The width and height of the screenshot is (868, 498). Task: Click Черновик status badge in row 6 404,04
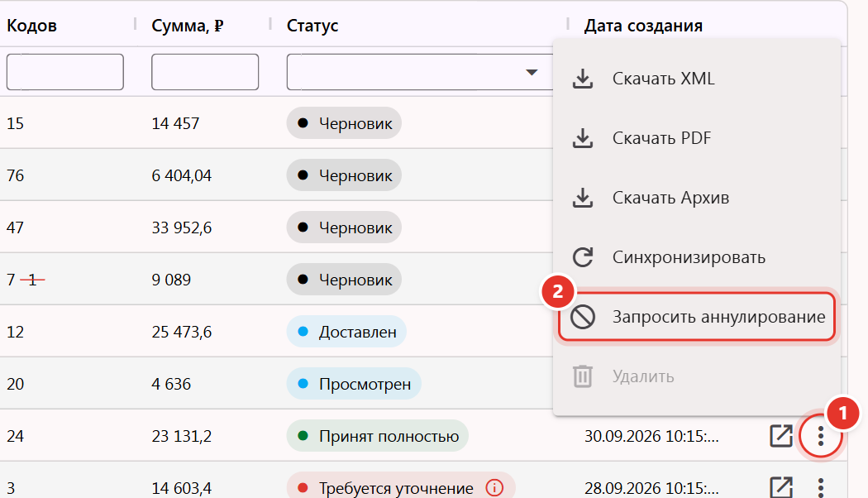[344, 175]
